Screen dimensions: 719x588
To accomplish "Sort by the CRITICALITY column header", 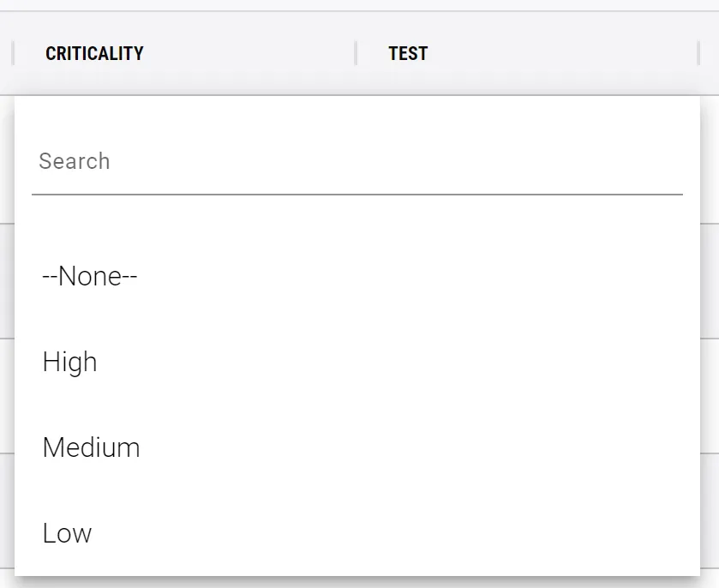I will pos(94,53).
